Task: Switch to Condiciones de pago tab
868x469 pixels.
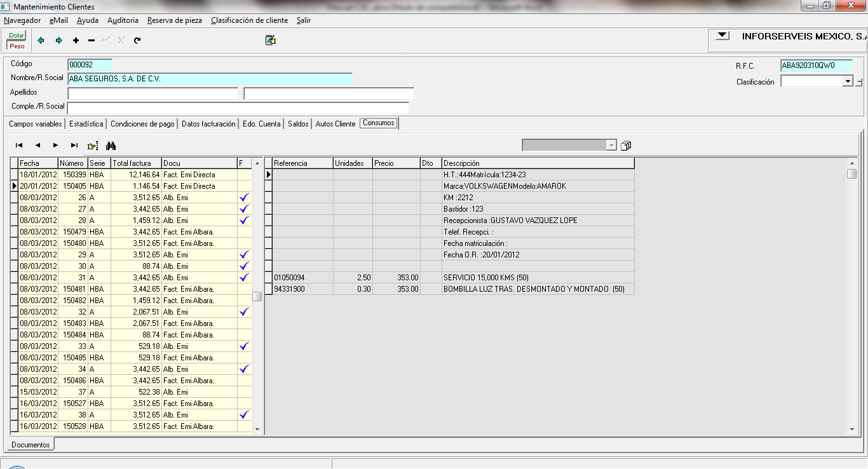Action: click(142, 124)
